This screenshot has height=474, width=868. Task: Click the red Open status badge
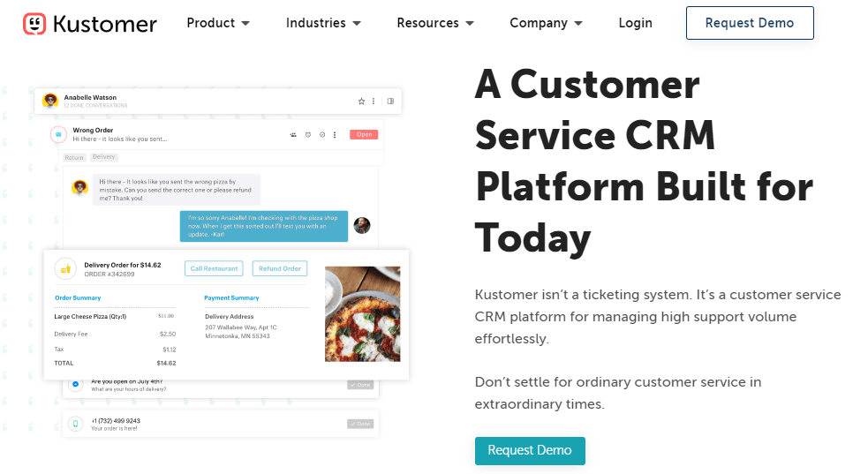point(365,134)
